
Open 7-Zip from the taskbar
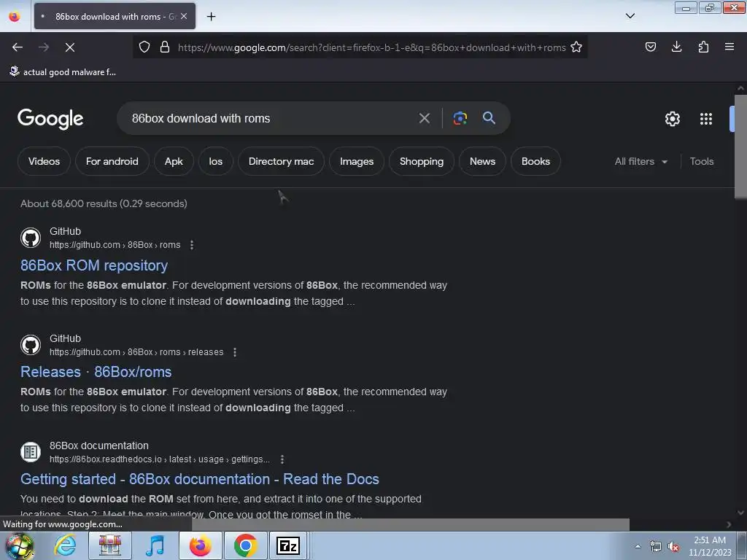pos(287,545)
